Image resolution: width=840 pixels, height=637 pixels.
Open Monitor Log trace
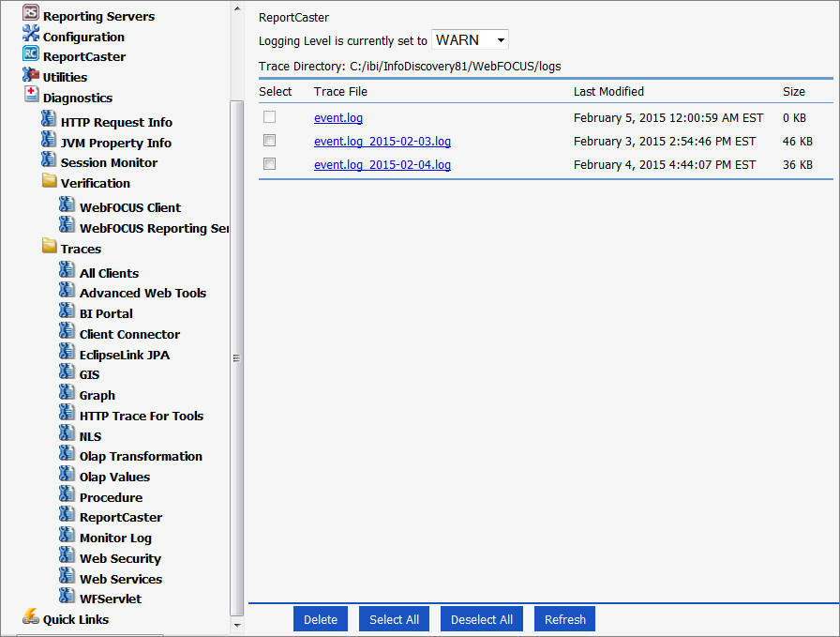tap(115, 538)
